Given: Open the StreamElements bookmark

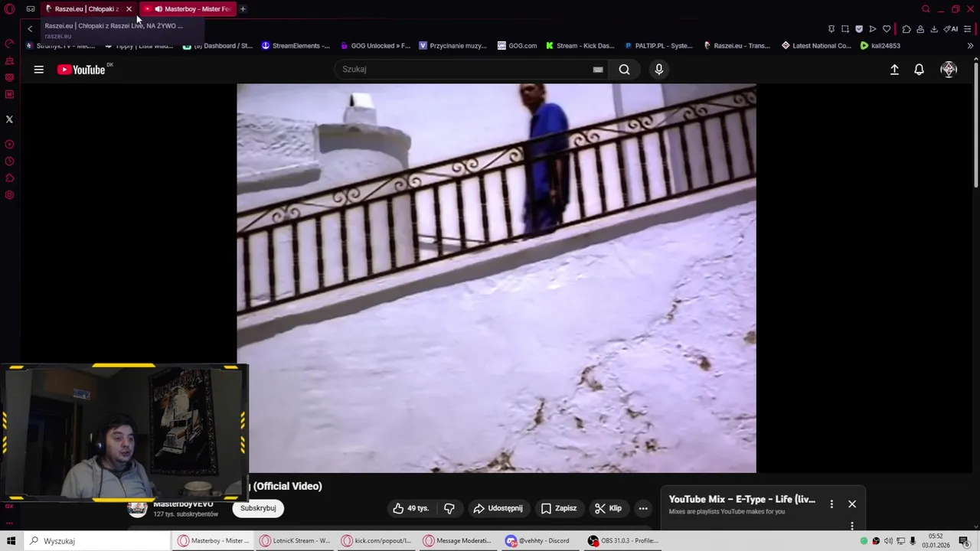Looking at the screenshot, I should point(296,46).
